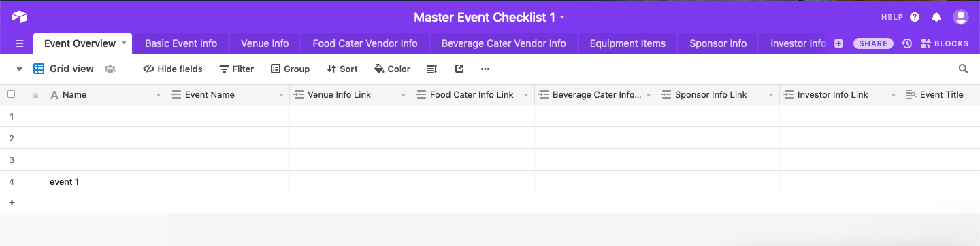This screenshot has height=246, width=980.
Task: Add a new table with plus icon
Action: 838,43
